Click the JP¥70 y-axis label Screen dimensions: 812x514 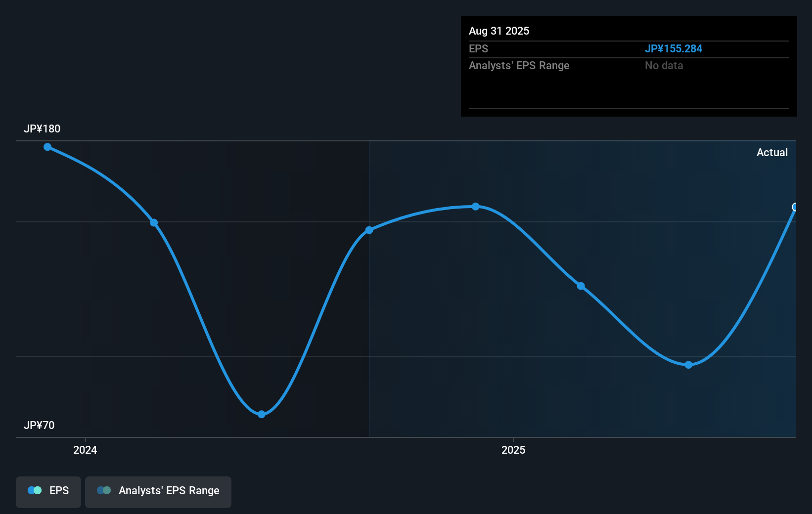[39, 425]
